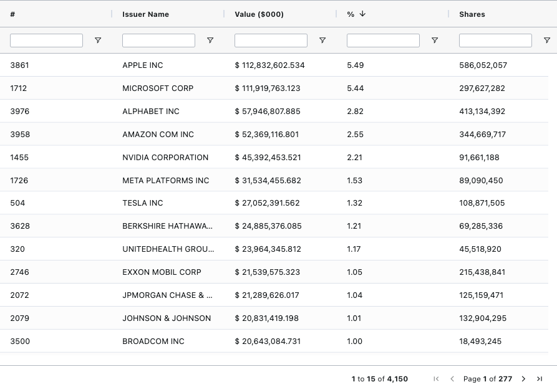Viewport: 557px width, 392px height.
Task: Focus the % column filter input
Action: coord(384,41)
